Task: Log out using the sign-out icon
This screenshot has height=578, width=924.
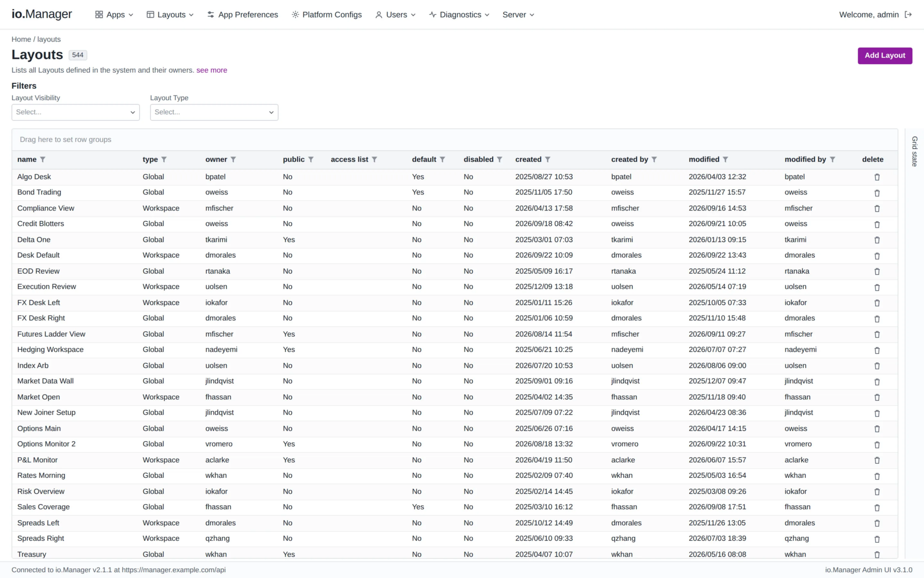Action: [x=908, y=14]
